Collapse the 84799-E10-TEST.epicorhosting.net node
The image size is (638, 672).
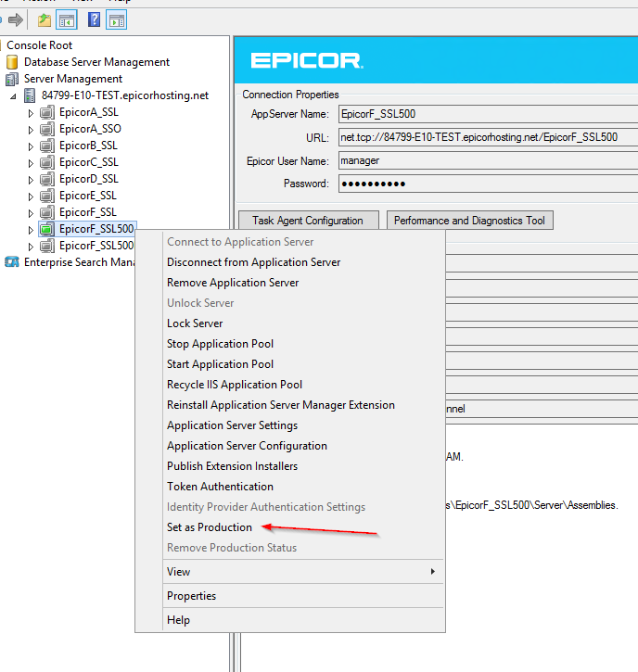click(x=13, y=96)
